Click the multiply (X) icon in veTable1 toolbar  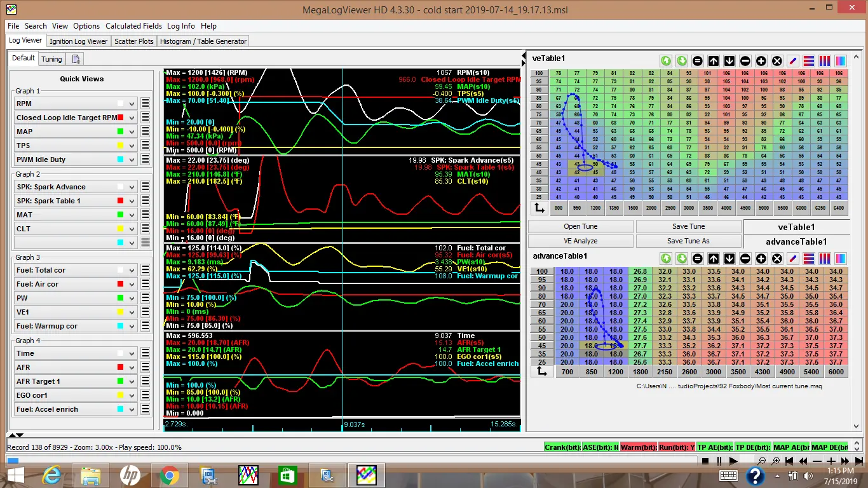(x=777, y=61)
